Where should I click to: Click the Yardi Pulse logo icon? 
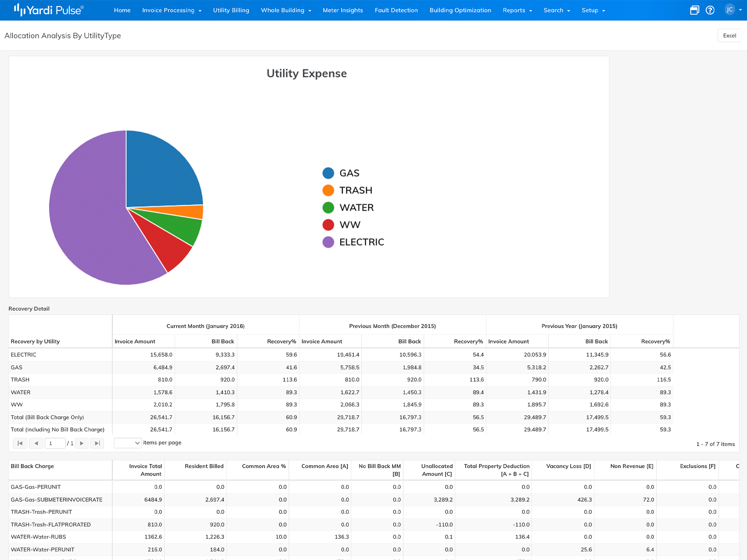(20, 10)
